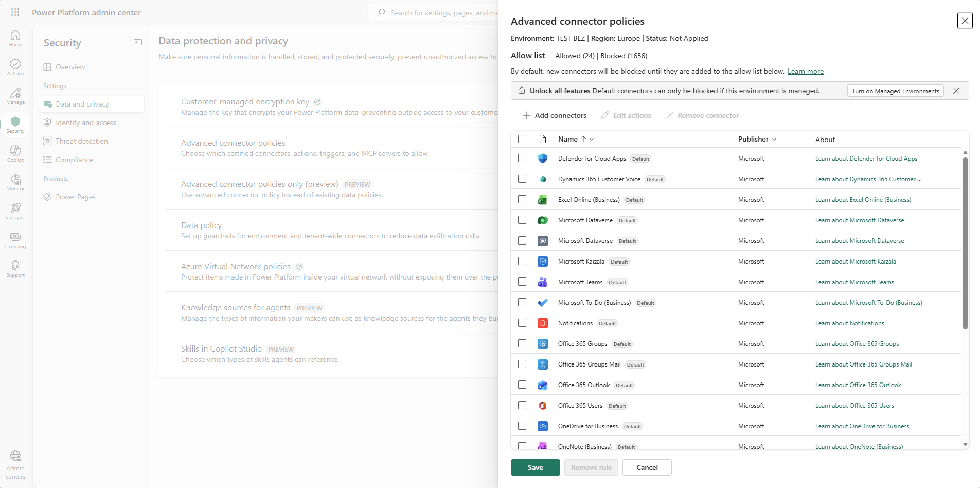Viewport: 980px width, 488px height.
Task: Toggle the select-all connectors checkbox
Action: 522,139
